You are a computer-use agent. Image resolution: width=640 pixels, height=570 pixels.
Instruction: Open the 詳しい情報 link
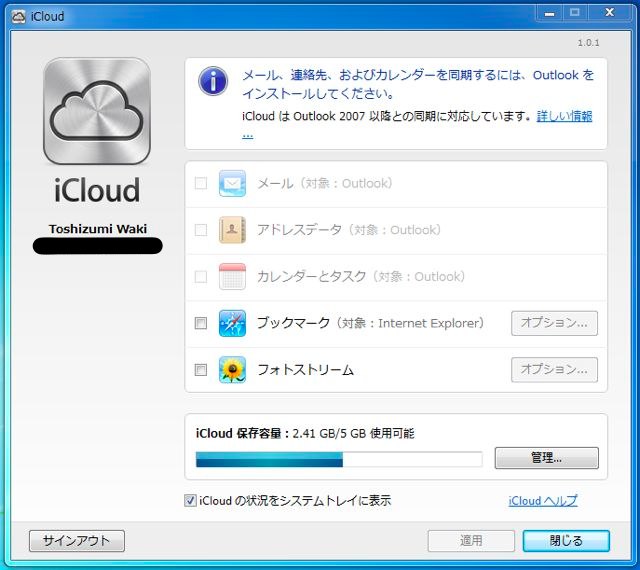564,116
